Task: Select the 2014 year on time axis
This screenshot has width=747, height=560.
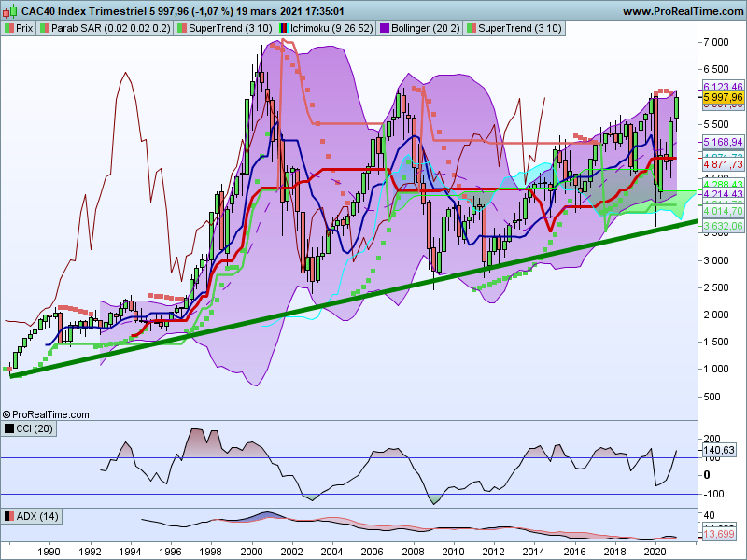Action: coord(533,552)
